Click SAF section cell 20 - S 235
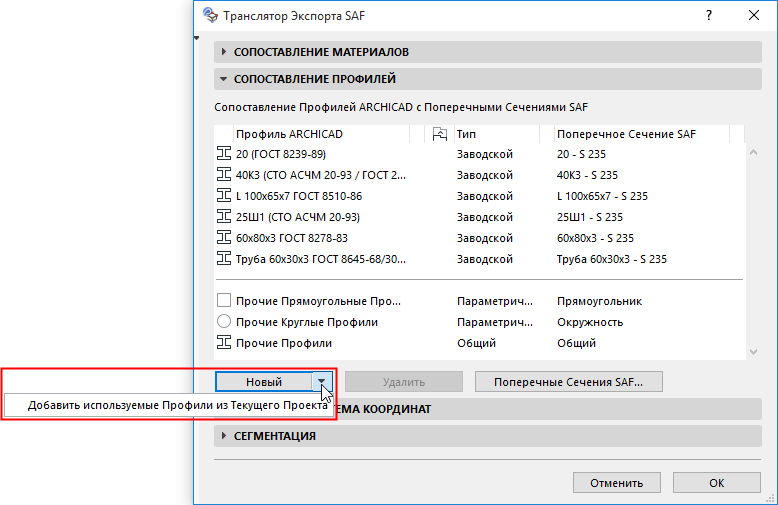This screenshot has height=505, width=778. point(581,154)
